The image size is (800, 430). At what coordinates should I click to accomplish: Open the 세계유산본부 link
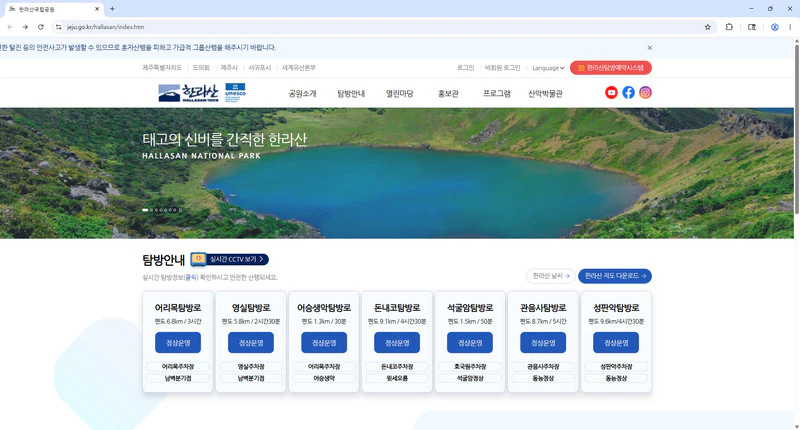tap(298, 67)
